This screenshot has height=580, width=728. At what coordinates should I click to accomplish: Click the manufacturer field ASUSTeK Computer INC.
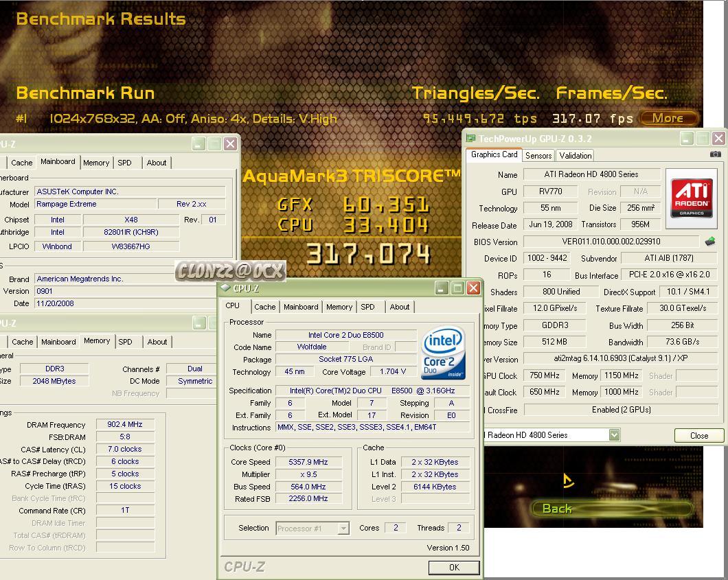tap(130, 192)
